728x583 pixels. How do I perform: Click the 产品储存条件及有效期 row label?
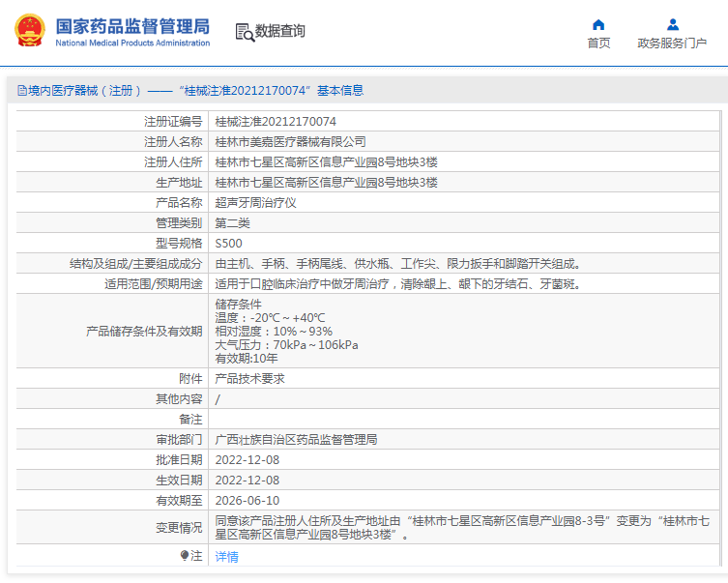pos(144,332)
